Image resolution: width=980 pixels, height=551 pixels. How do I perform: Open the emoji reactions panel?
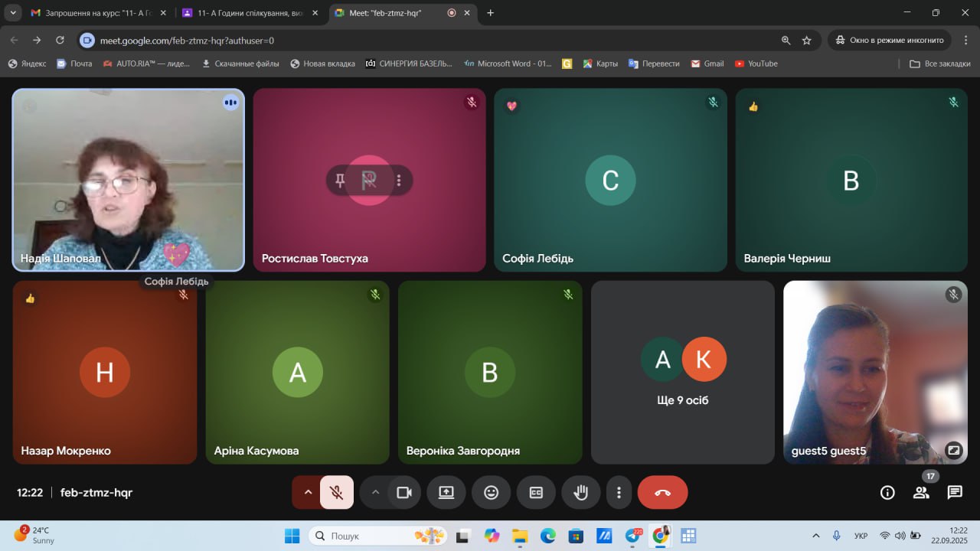tap(492, 493)
